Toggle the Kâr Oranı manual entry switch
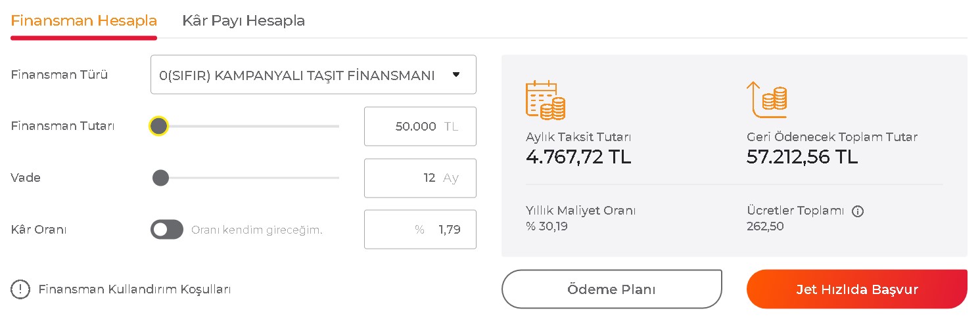 [x=167, y=230]
